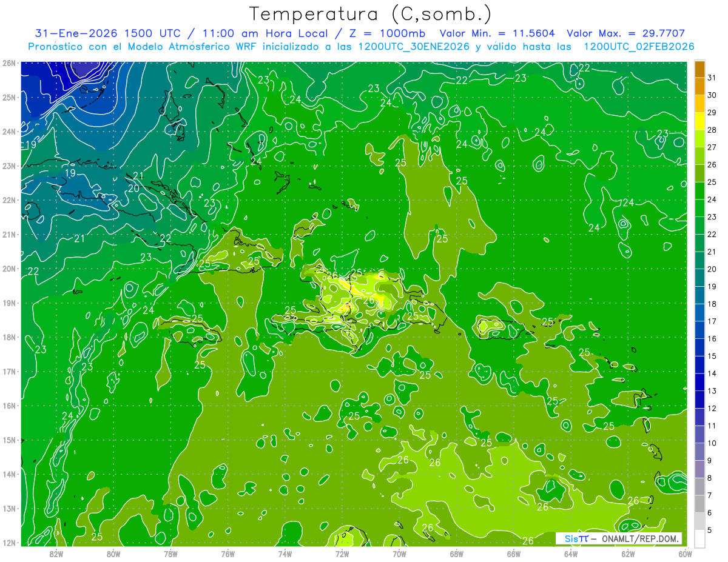Viewport: 728px width, 562px height.
Task: Click the color scale label '11'
Action: click(x=712, y=426)
